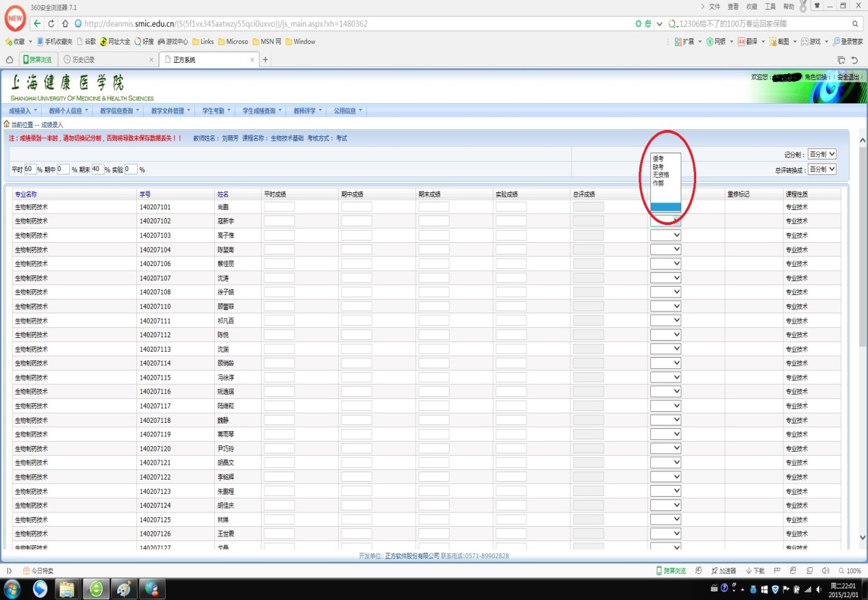The image size is (868, 600).
Task: Click the browser back arrow button
Action: [37, 24]
